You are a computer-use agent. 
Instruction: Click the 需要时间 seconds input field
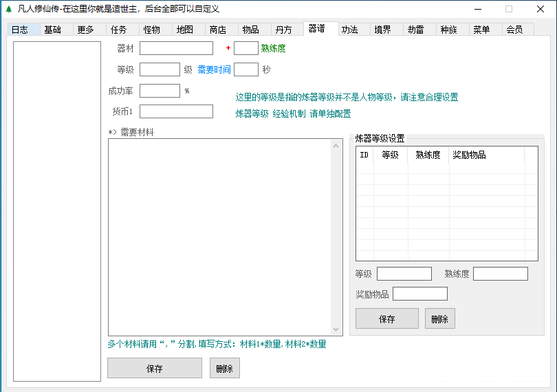click(x=245, y=69)
